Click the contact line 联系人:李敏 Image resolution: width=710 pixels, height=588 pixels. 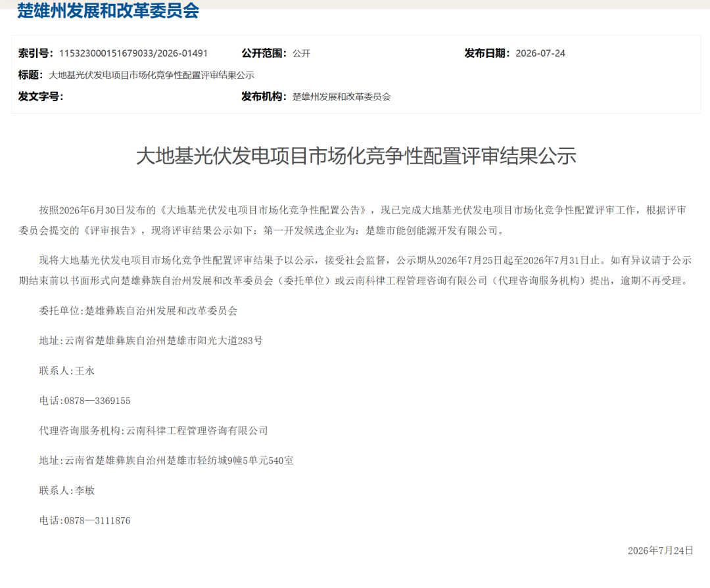tap(67, 490)
